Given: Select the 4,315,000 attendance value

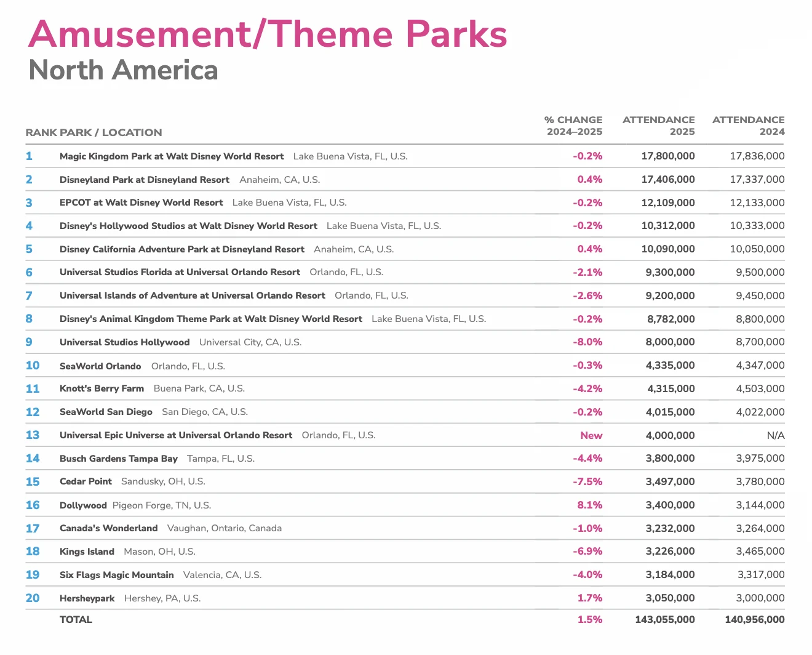Looking at the screenshot, I should click(x=670, y=388).
